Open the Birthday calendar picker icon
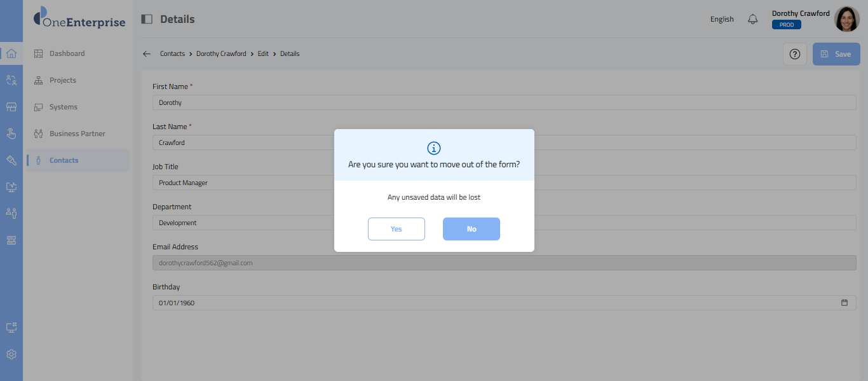 point(844,303)
